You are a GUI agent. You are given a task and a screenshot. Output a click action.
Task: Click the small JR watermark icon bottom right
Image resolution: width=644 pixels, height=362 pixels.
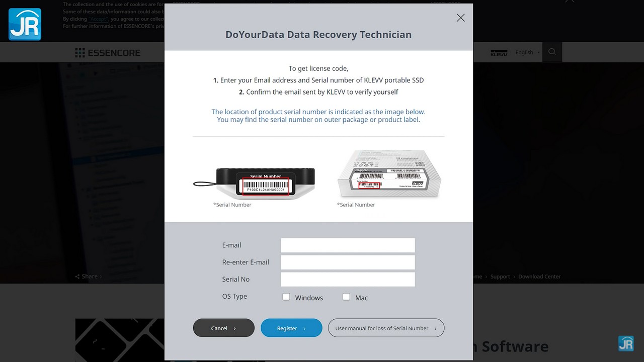[626, 343]
